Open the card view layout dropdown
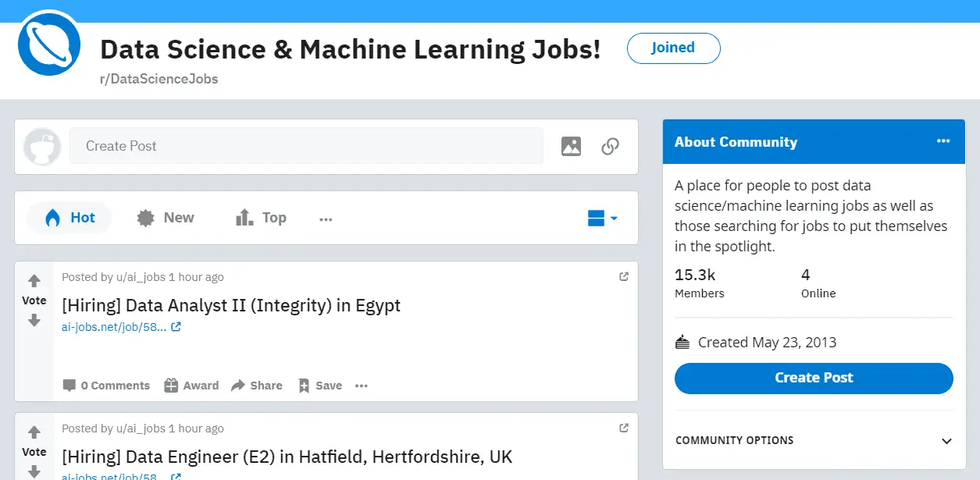The width and height of the screenshot is (980, 480). point(602,218)
